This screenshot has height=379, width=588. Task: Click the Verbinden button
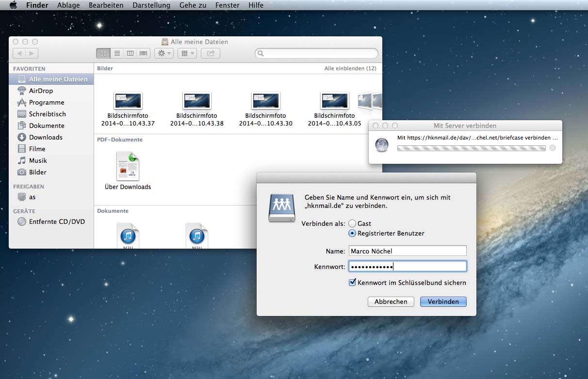pos(443,301)
